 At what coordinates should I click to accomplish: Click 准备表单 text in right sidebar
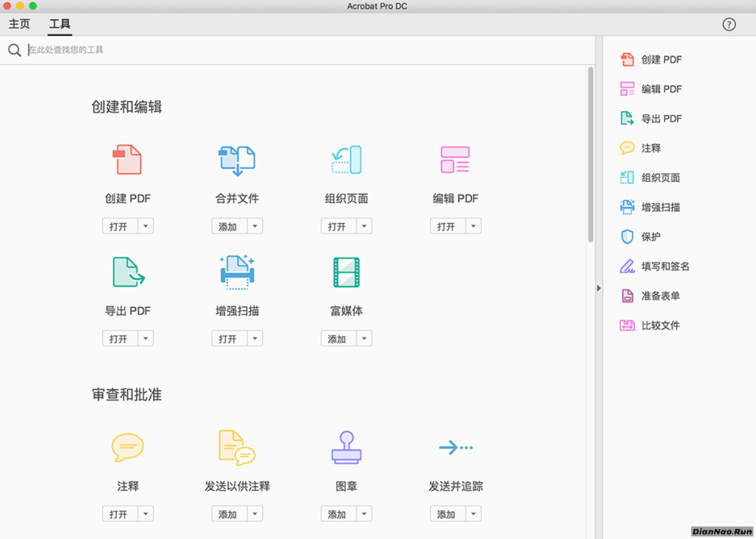point(661,296)
